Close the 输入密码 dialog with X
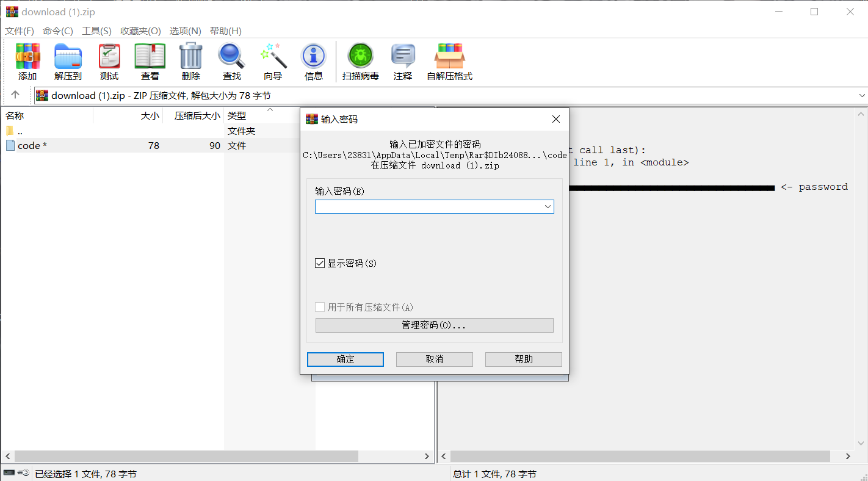 click(x=556, y=119)
